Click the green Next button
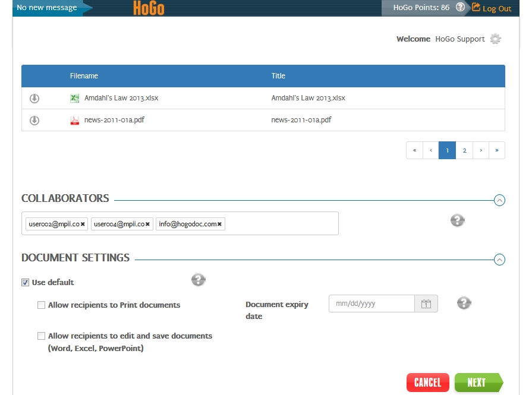This screenshot has height=395, width=532. coord(477,383)
